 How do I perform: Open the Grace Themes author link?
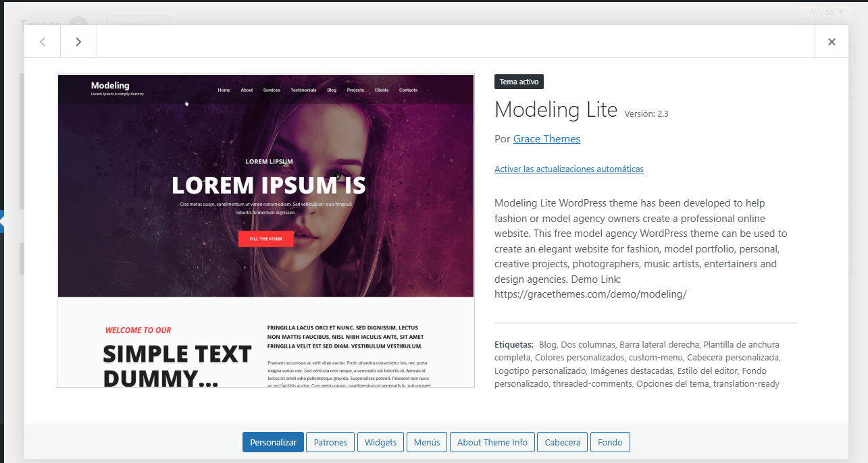(x=546, y=139)
